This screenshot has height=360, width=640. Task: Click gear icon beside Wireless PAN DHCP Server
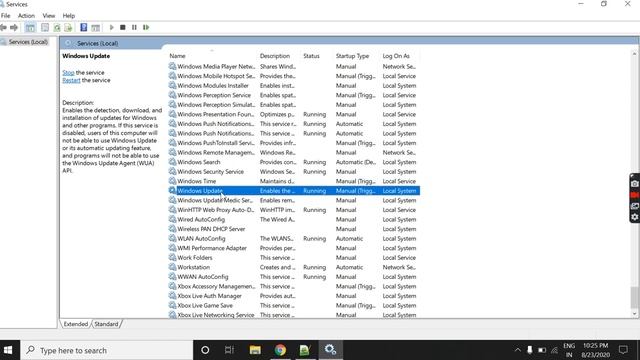pos(172,229)
